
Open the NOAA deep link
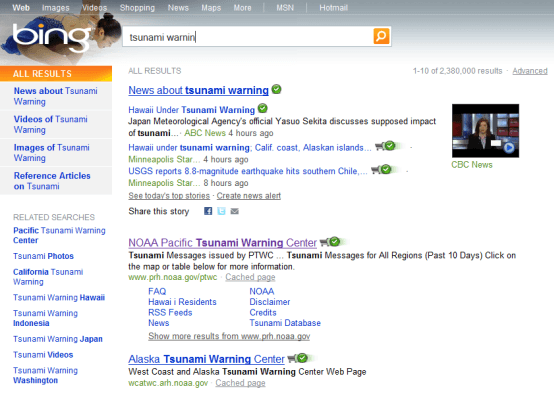click(262, 291)
